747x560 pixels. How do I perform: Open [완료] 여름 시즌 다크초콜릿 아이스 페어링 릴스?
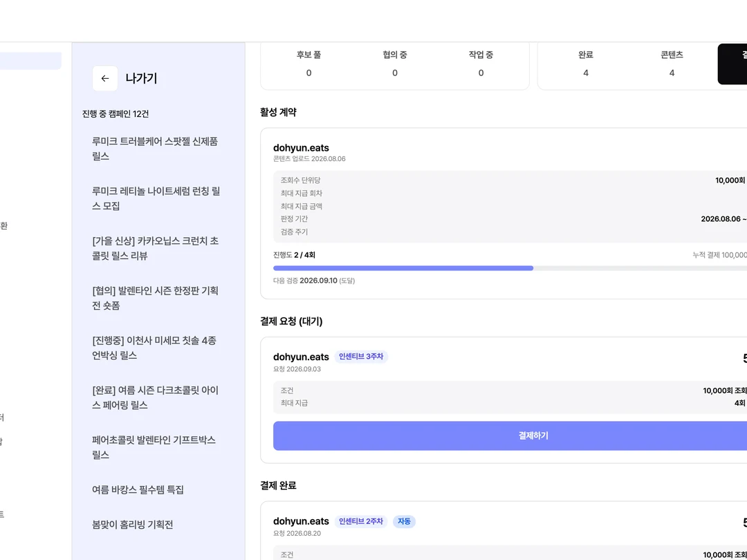(x=156, y=398)
